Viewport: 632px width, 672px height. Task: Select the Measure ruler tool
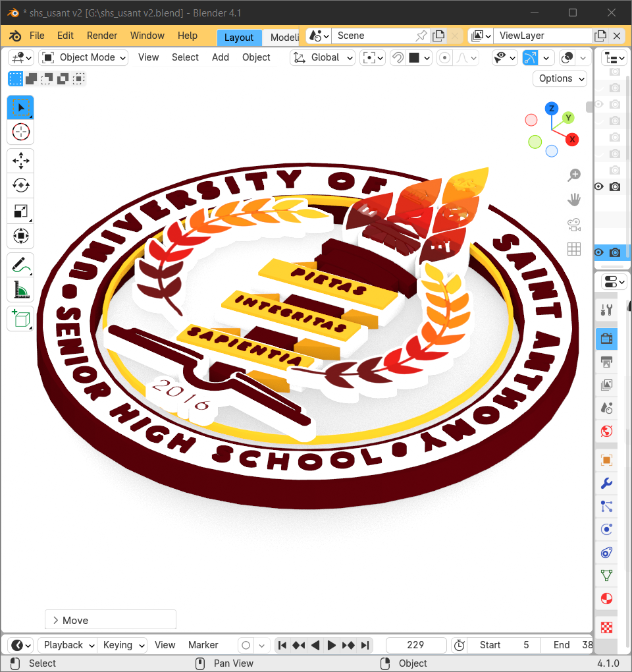pyautogui.click(x=20, y=290)
